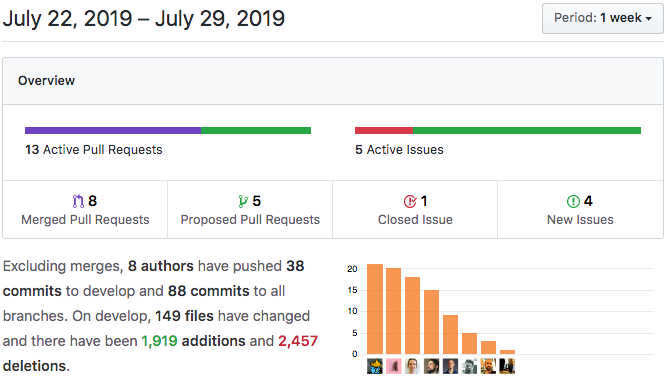Viewport: 665px width, 378px height.
Task: Open 5 Proposed Pull Requests
Action: click(250, 210)
